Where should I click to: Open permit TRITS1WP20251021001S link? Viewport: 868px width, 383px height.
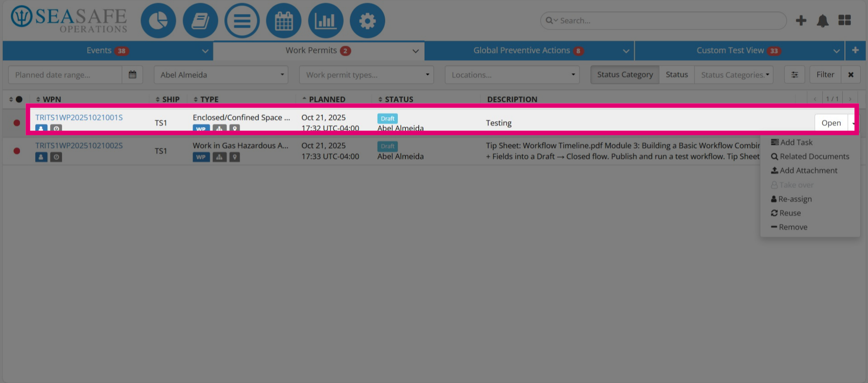79,118
